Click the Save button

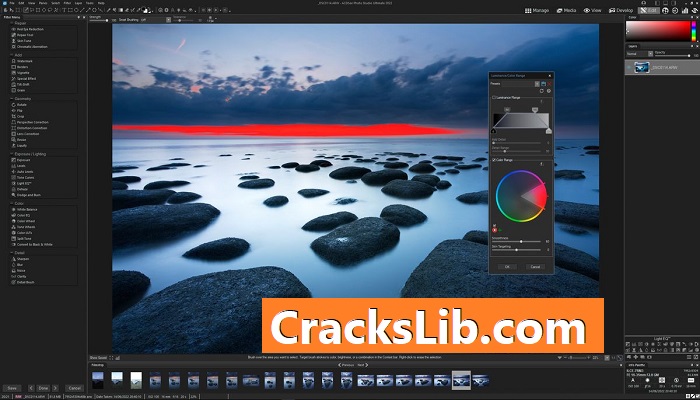pos(12,388)
